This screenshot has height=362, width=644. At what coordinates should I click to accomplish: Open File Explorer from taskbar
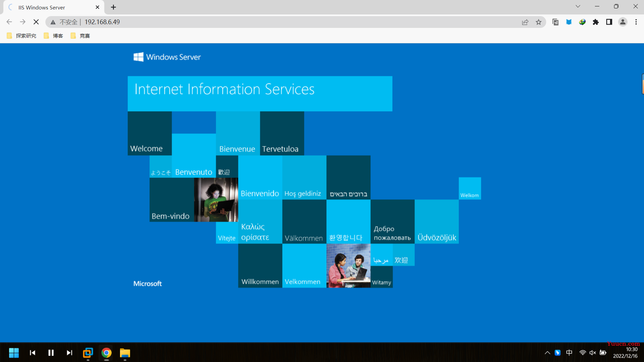click(125, 353)
